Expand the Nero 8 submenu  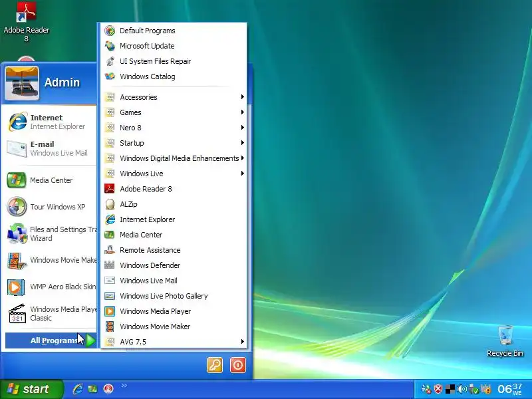coord(174,128)
